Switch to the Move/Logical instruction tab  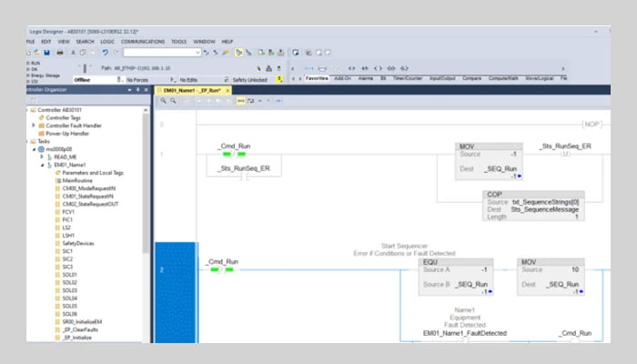pyautogui.click(x=539, y=78)
